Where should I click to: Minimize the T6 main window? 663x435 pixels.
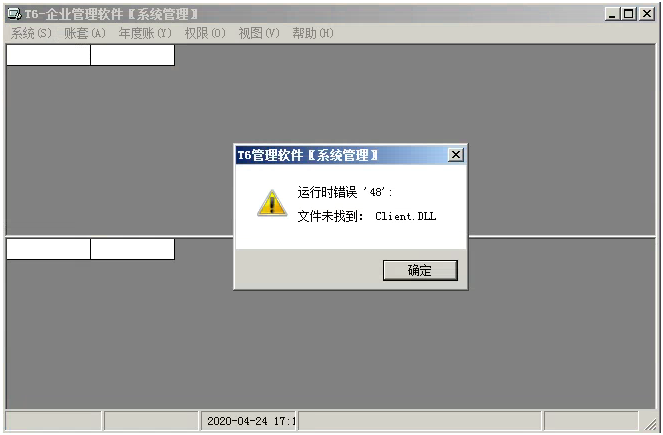coord(612,14)
